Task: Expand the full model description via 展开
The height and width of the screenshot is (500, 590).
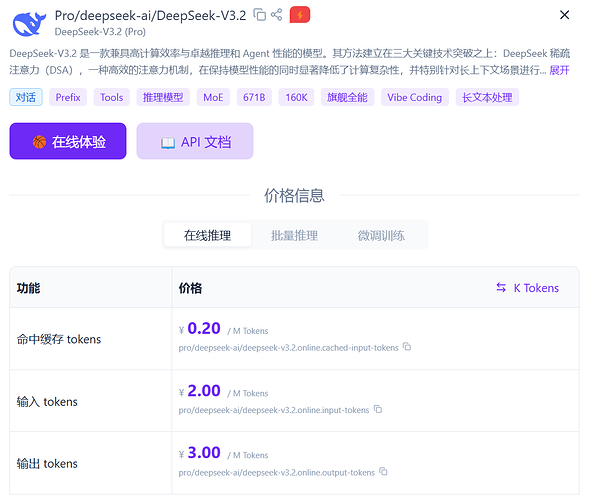Action: [559, 70]
